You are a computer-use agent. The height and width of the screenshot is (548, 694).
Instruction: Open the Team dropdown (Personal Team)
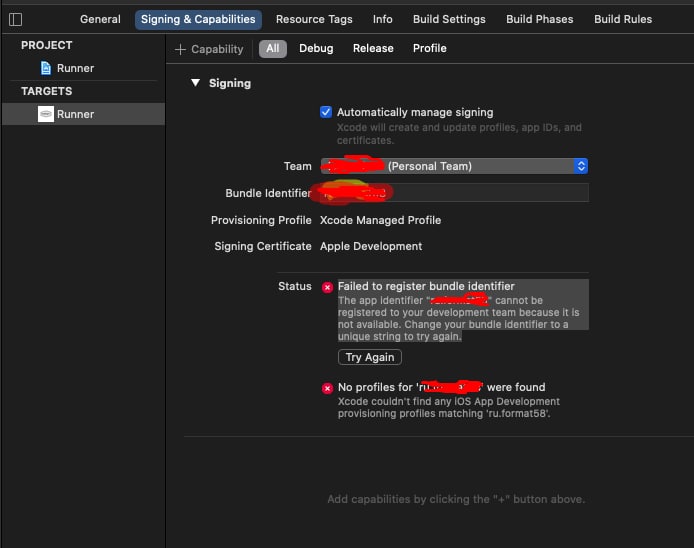[454, 166]
